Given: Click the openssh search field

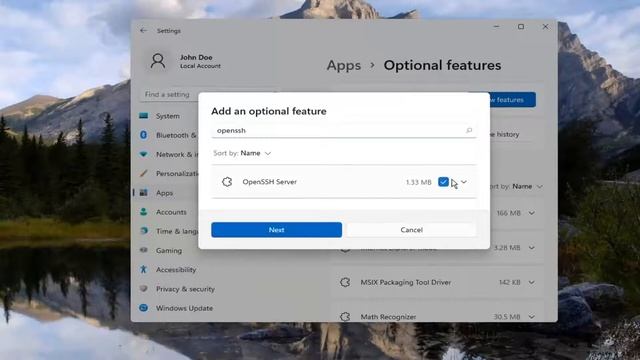Looking at the screenshot, I should point(344,131).
